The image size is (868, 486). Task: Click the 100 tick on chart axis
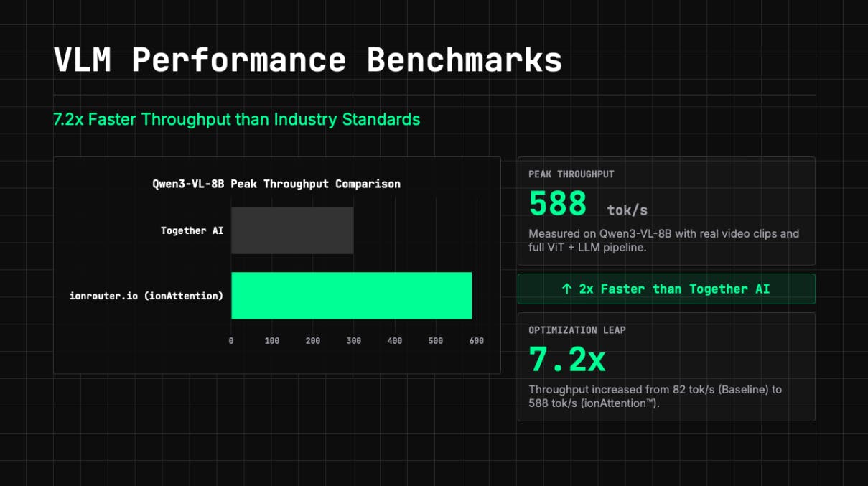[x=272, y=341]
